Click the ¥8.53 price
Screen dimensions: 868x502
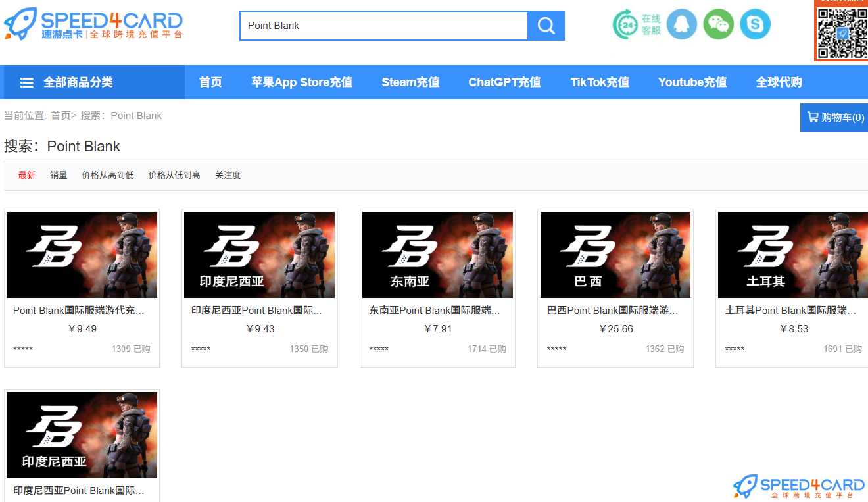coord(794,329)
